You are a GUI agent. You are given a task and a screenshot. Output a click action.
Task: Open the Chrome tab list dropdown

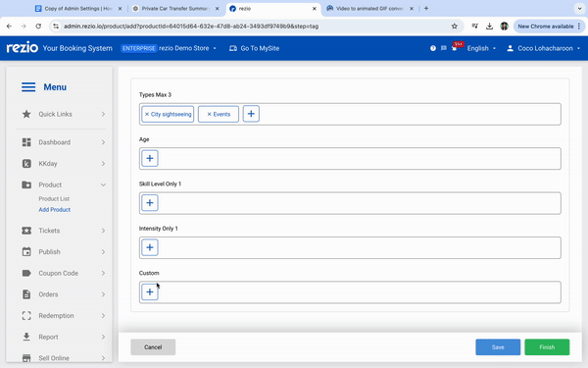point(579,9)
